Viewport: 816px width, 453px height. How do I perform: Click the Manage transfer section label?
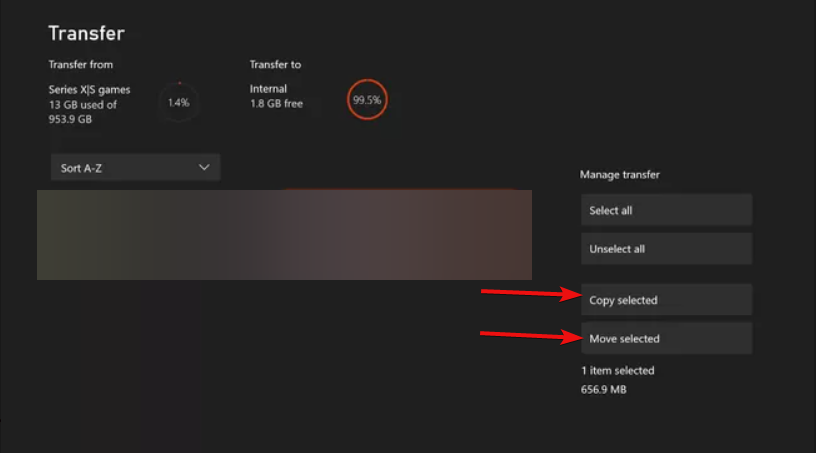[620, 174]
